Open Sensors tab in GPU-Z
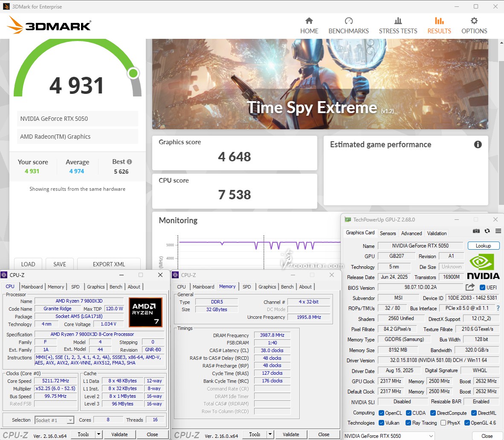The image size is (504, 440). point(388,233)
